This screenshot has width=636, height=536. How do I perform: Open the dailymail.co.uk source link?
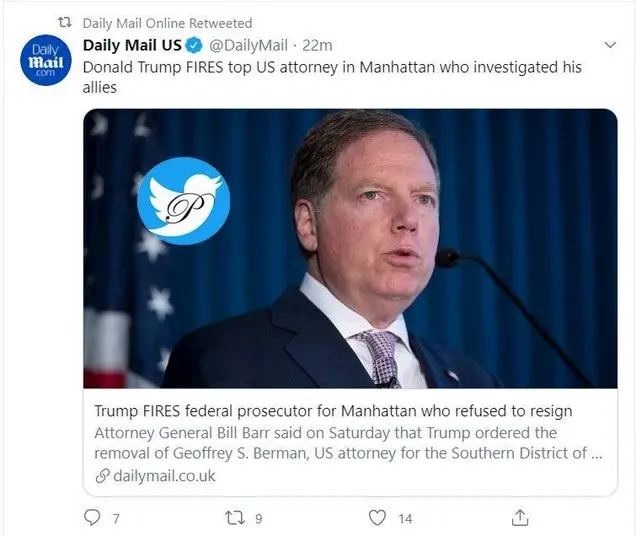[x=162, y=476]
